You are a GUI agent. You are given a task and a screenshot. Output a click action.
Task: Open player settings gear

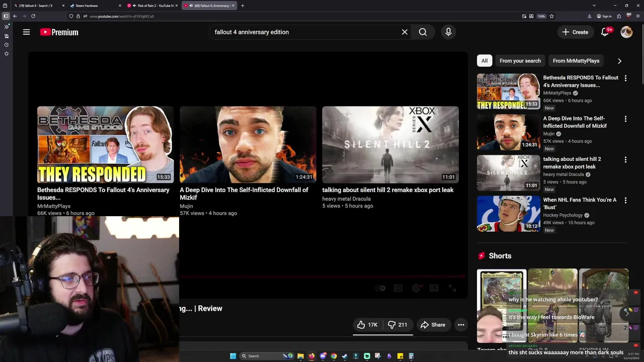point(416,288)
